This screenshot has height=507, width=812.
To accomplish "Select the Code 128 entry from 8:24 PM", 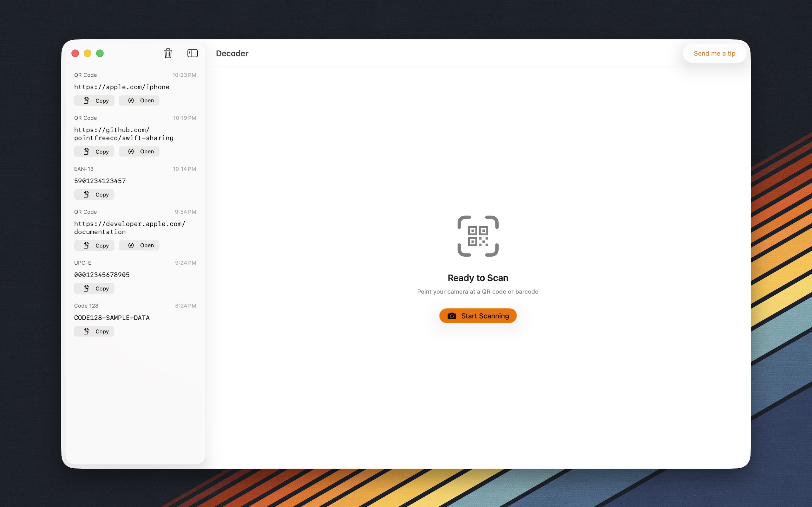I will (112, 318).
